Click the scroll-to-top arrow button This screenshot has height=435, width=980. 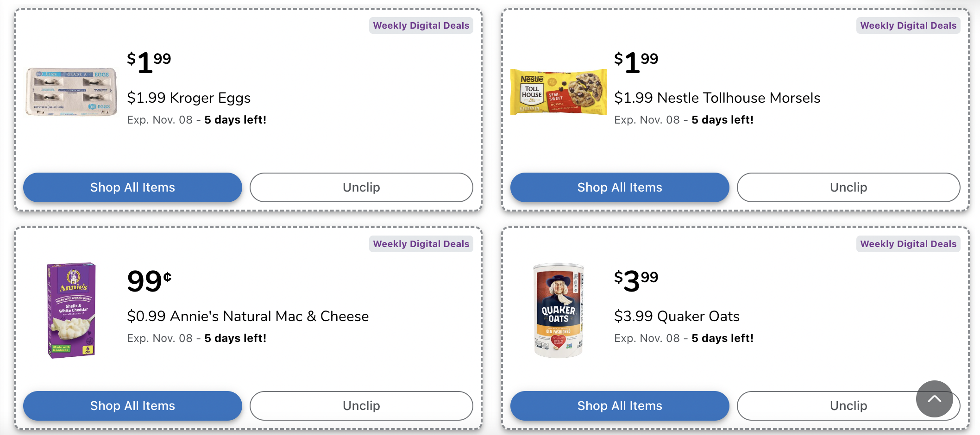pos(935,399)
